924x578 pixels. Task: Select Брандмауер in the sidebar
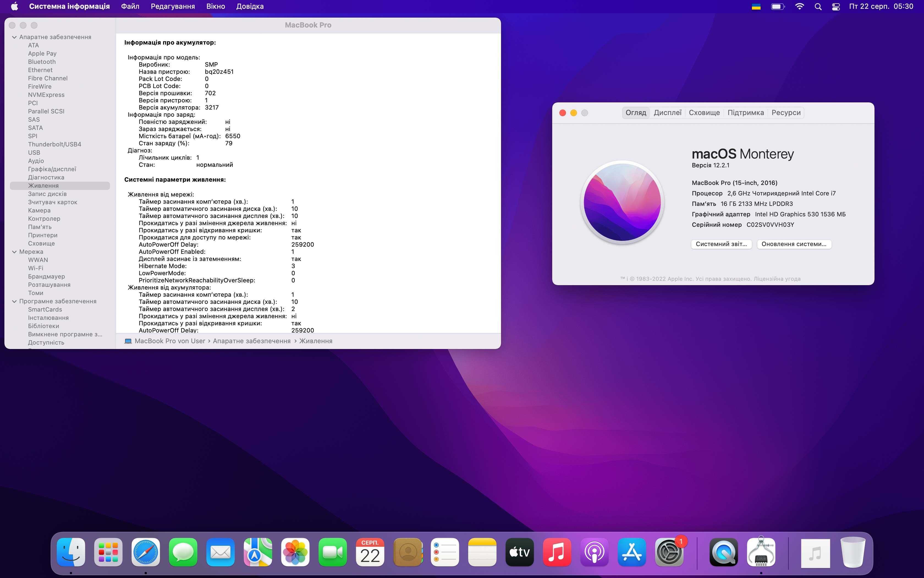click(x=46, y=276)
